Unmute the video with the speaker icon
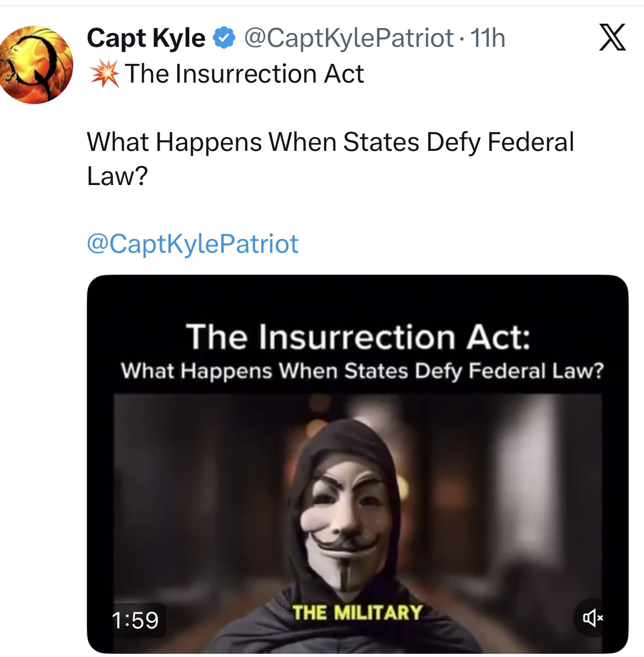644x657 pixels. tap(592, 618)
